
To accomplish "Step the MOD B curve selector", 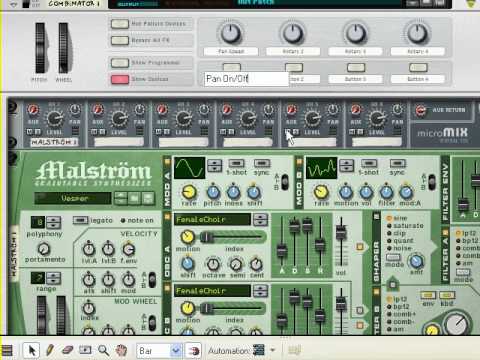I will pyautogui.click(x=347, y=166).
